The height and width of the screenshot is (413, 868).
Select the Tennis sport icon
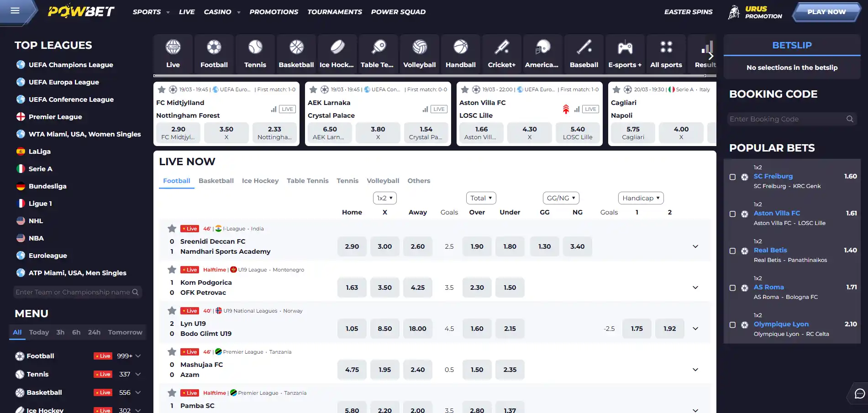point(255,53)
